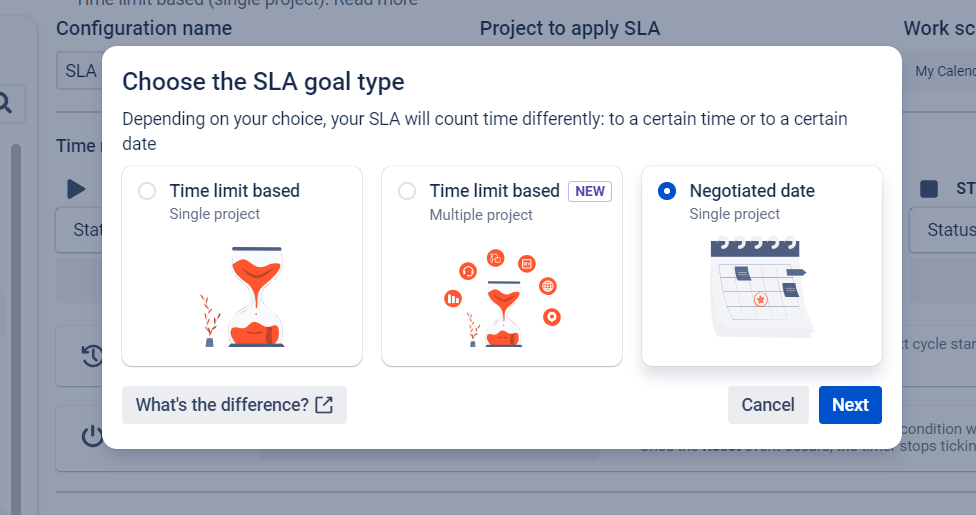Click the Next button
The height and width of the screenshot is (515, 976).
point(850,405)
